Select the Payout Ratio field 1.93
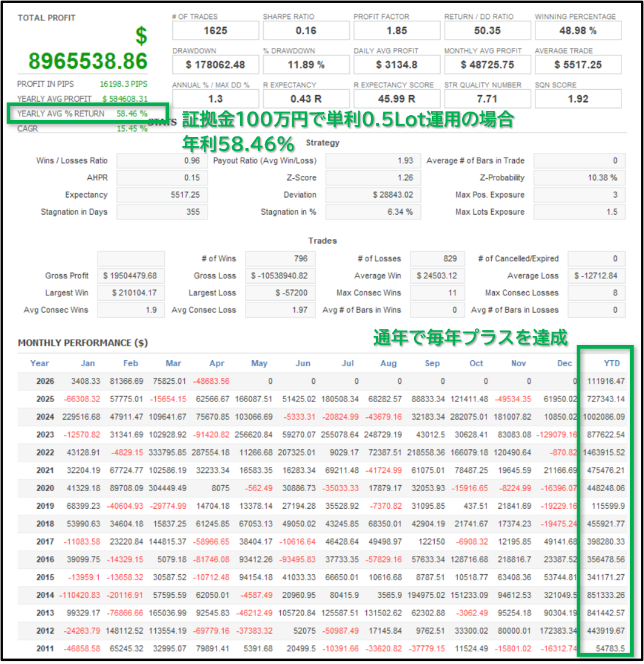 pyautogui.click(x=373, y=161)
